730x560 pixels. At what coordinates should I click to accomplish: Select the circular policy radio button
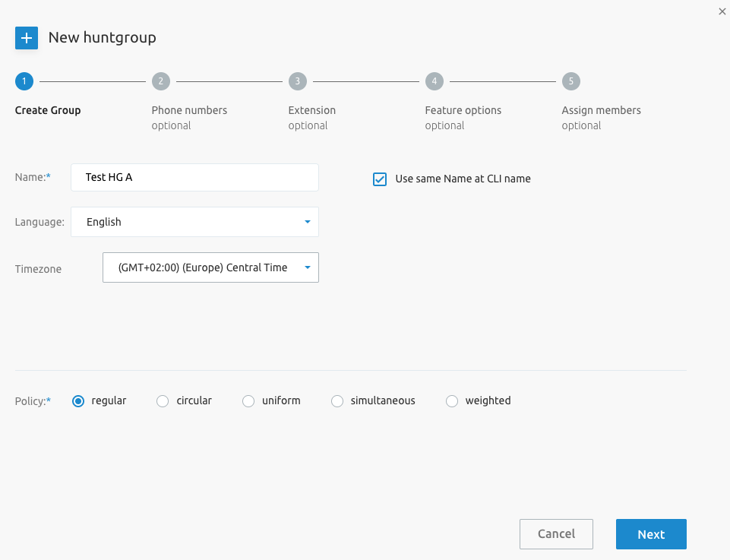coord(163,401)
